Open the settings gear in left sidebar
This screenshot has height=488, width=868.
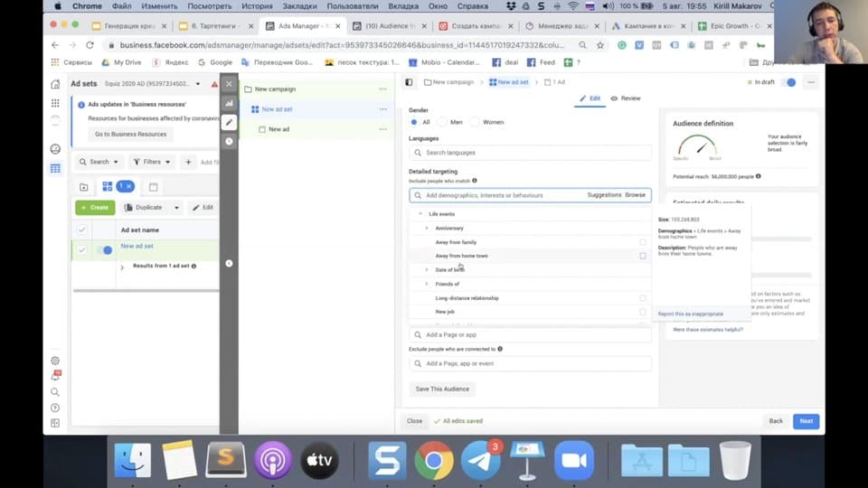point(55,361)
